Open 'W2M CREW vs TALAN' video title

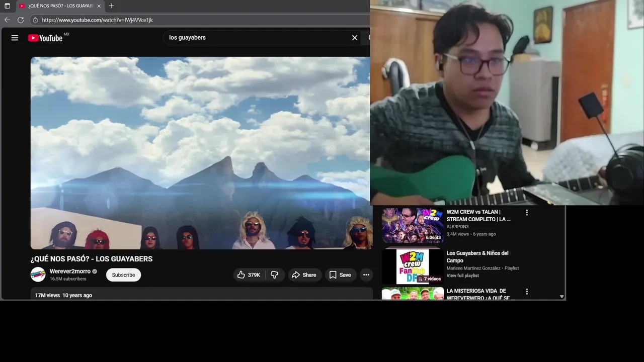(x=478, y=216)
